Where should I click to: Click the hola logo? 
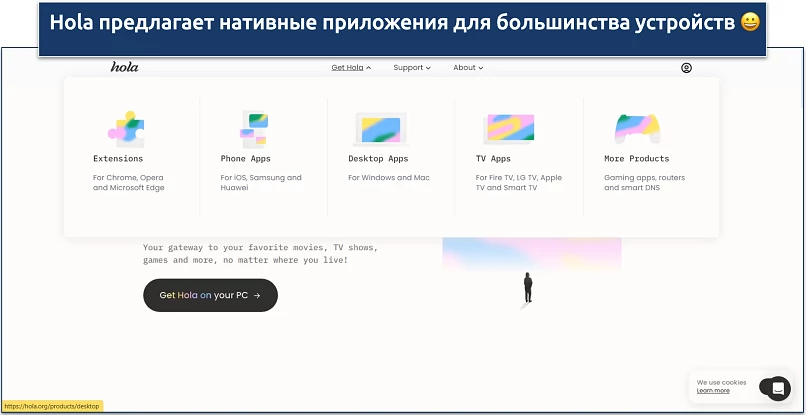click(x=124, y=67)
